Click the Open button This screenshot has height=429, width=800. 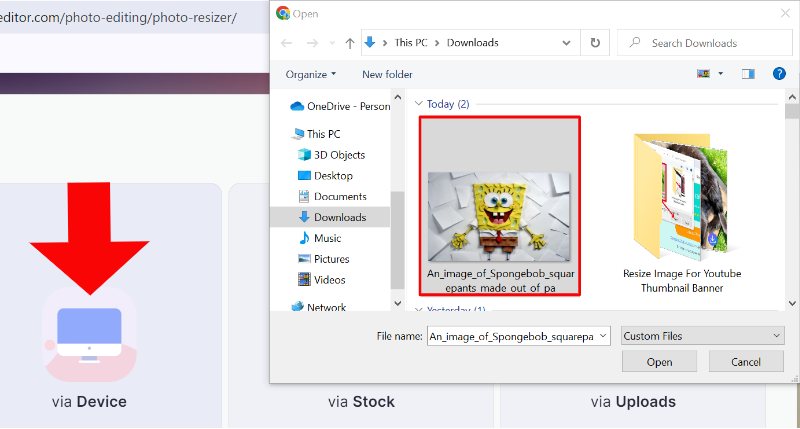click(659, 362)
